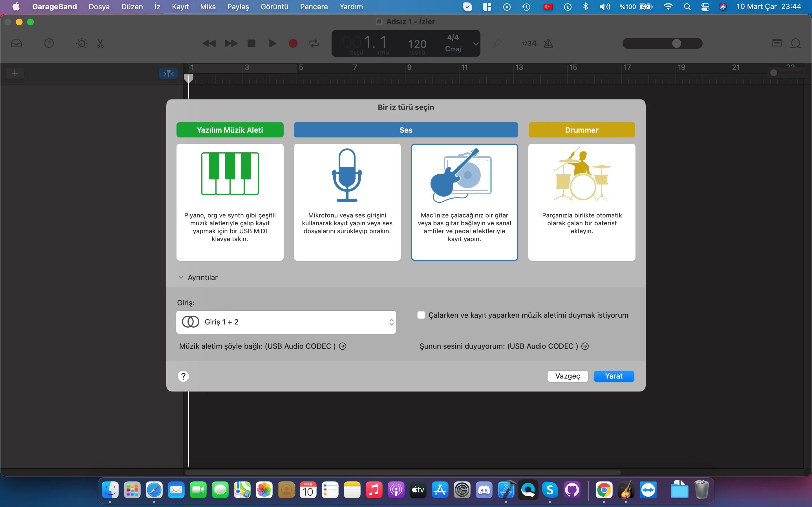Image resolution: width=812 pixels, height=507 pixels.
Task: Toggle the cycle loop button
Action: coord(314,44)
